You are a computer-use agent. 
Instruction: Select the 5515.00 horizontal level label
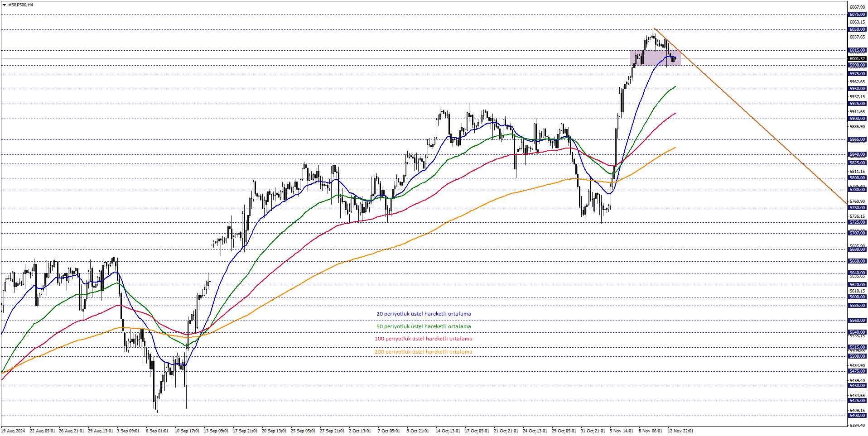pos(857,347)
